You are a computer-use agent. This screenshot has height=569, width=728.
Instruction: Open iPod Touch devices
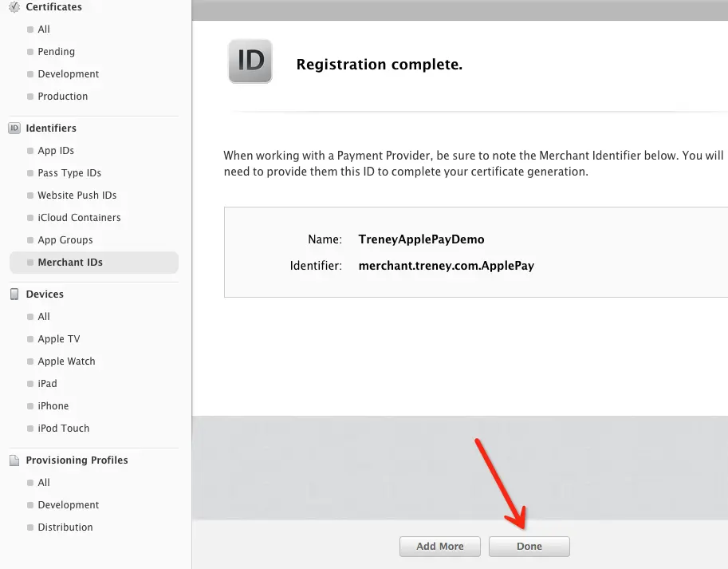coord(63,428)
